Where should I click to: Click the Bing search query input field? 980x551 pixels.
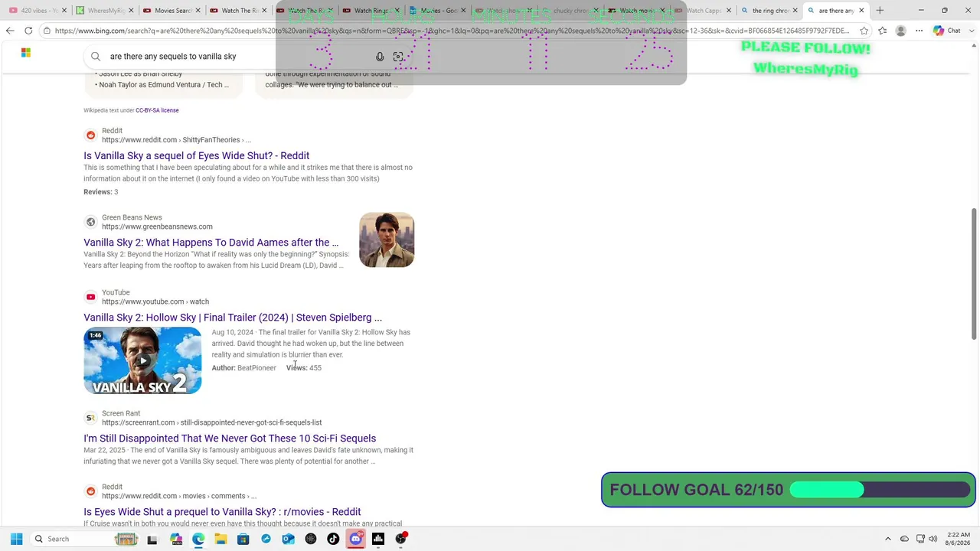point(237,57)
